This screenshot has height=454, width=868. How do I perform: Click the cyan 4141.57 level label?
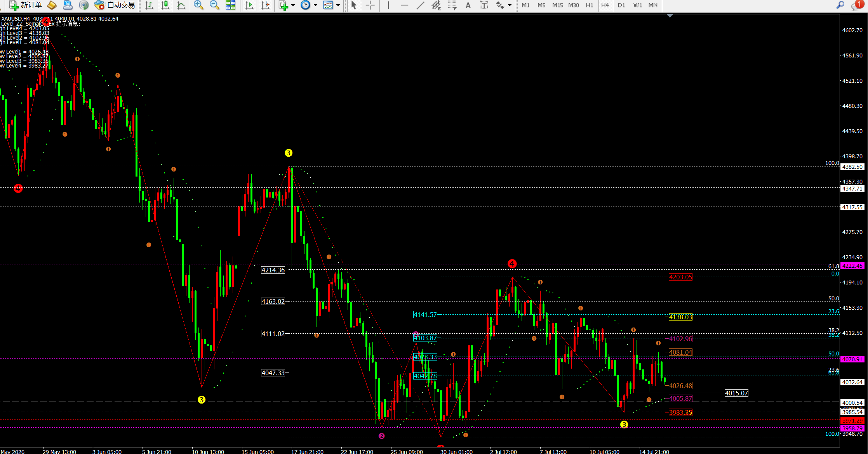(425, 315)
